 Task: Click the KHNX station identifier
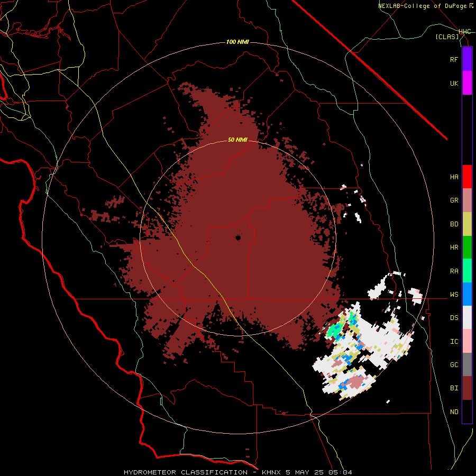272,472
